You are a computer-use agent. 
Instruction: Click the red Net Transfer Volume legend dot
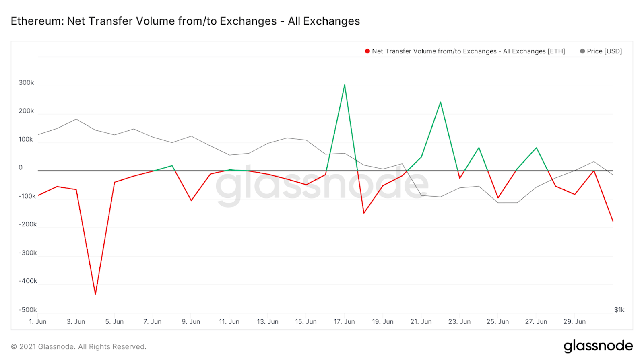point(367,51)
